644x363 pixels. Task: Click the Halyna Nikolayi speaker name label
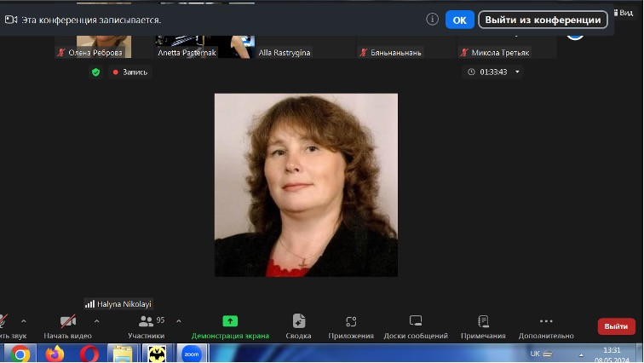point(118,304)
